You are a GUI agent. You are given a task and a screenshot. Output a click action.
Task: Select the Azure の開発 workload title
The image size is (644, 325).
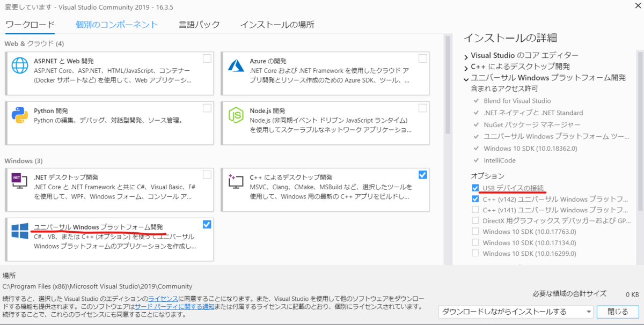point(268,61)
